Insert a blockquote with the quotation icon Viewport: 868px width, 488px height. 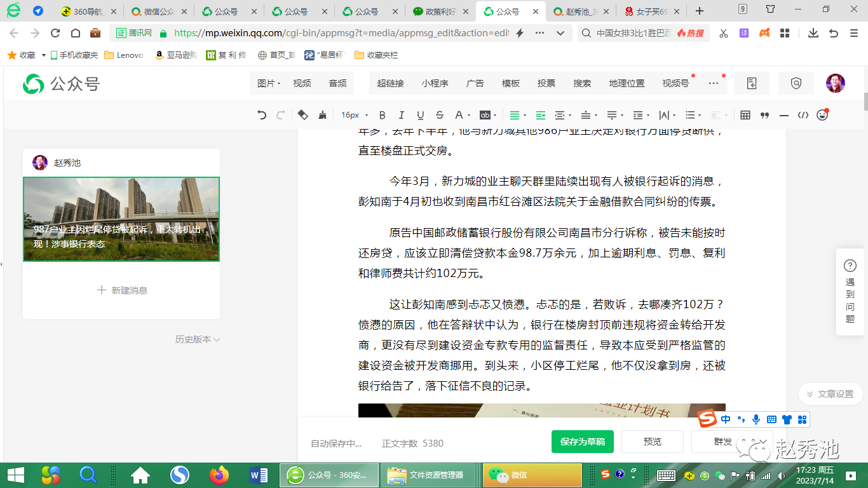click(x=764, y=115)
